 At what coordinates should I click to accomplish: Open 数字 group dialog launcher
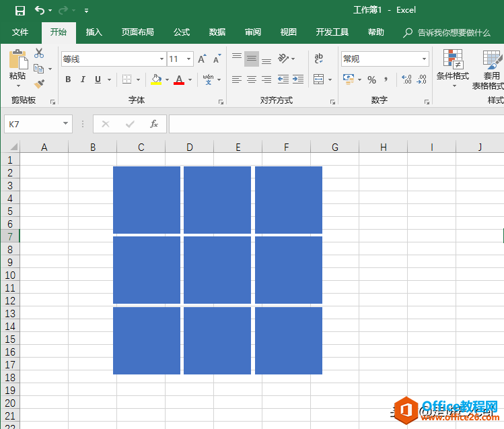tap(427, 102)
